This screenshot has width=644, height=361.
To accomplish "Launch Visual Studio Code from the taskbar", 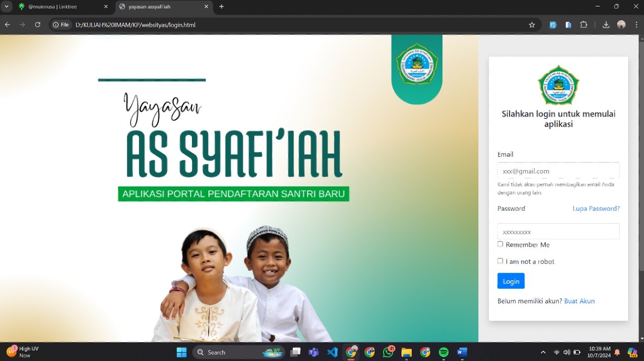I will [x=332, y=353].
